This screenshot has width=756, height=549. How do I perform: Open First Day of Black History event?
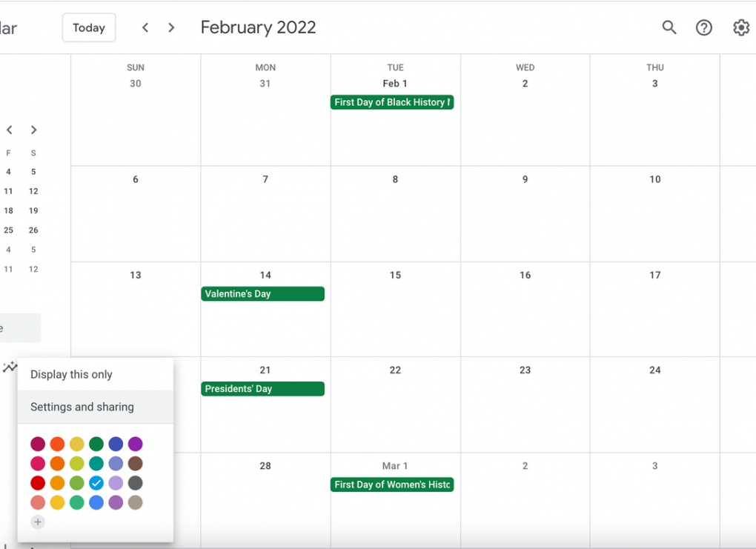(392, 102)
